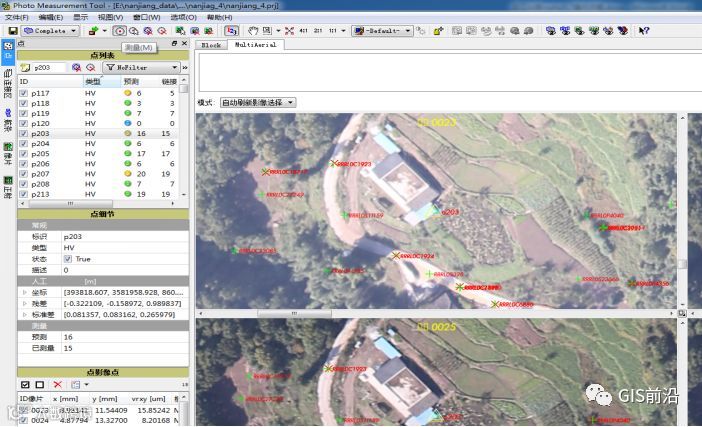Click the red fit-to-window arrows icon
The height and width of the screenshot is (427, 702).
(289, 31)
